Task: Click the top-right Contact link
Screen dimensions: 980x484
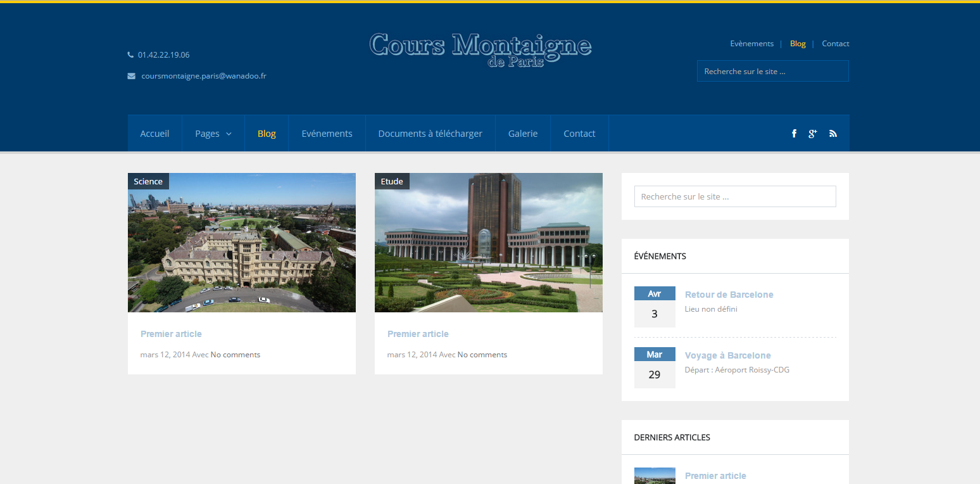Action: click(x=835, y=44)
